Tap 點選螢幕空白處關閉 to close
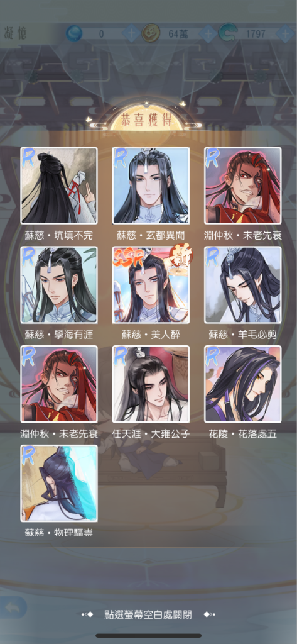This screenshot has width=297, height=644. (x=148, y=615)
